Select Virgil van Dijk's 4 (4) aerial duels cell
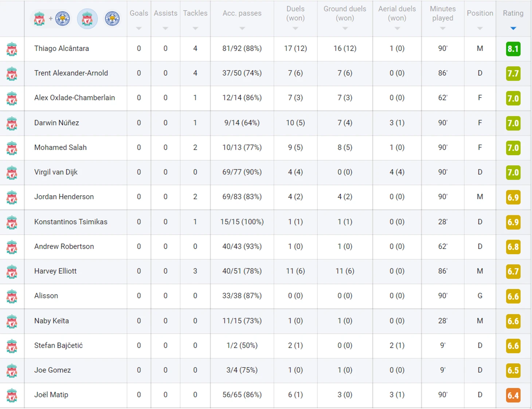Image resolution: width=532 pixels, height=409 pixels. click(397, 172)
